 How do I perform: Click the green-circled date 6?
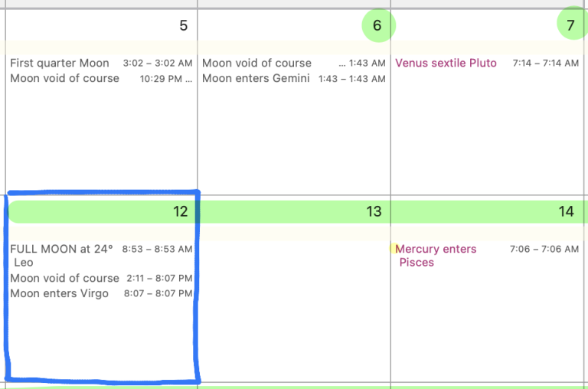(x=377, y=26)
